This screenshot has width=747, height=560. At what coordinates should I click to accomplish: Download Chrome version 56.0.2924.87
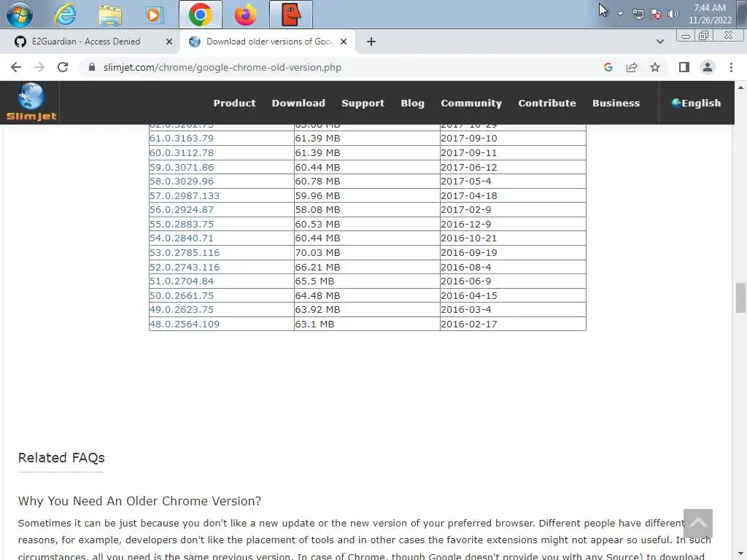tap(182, 209)
